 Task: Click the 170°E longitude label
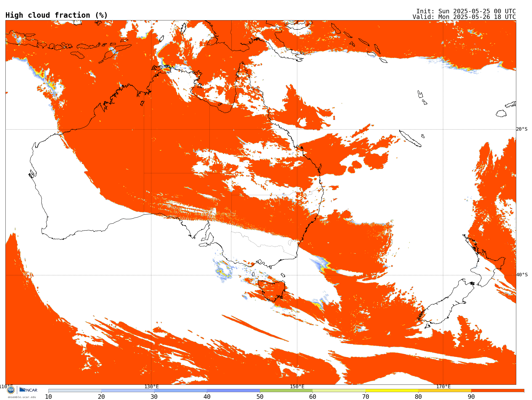[x=443, y=386]
